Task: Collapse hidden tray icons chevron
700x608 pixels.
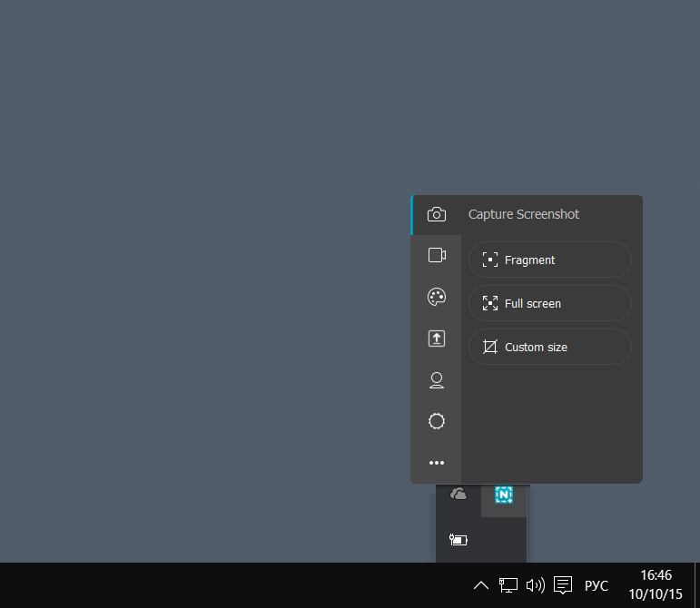Action: 481,585
